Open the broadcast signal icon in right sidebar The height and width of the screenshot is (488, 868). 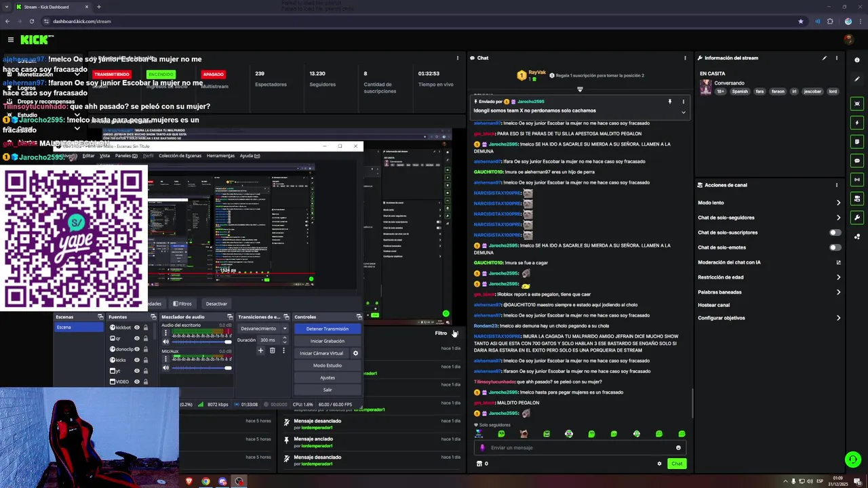[857, 180]
